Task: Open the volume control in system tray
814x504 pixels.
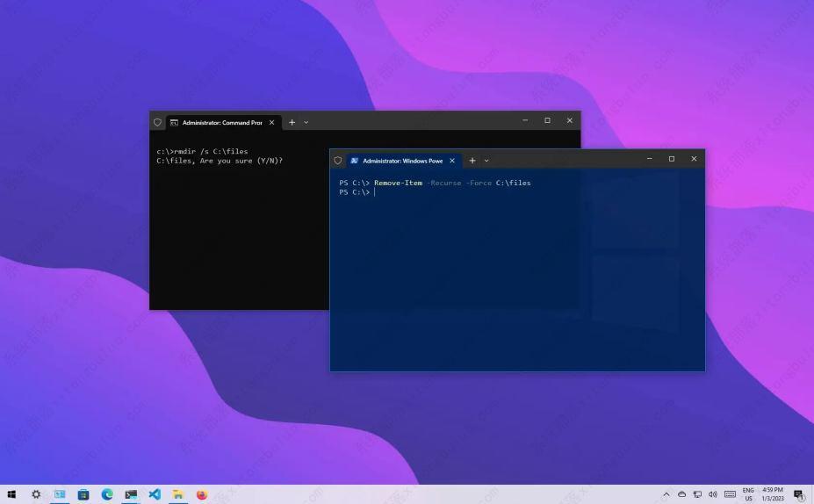Action: coord(712,494)
